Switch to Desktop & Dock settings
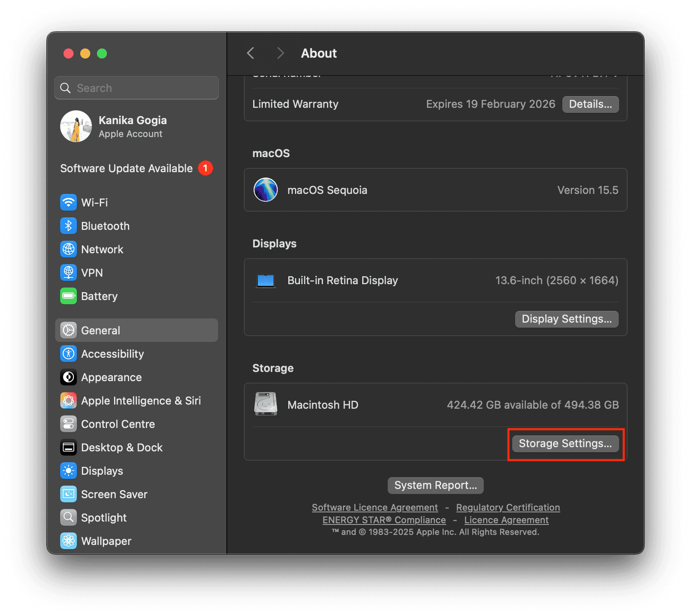691x616 pixels. tap(122, 447)
